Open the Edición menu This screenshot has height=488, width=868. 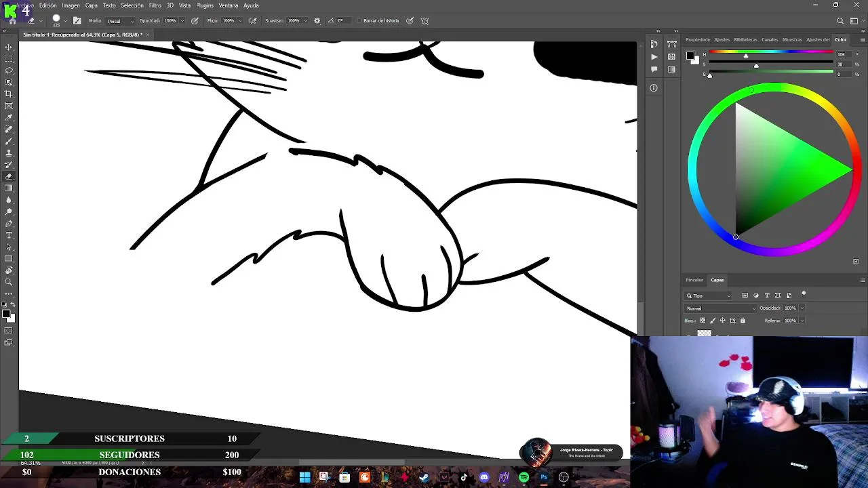48,5
